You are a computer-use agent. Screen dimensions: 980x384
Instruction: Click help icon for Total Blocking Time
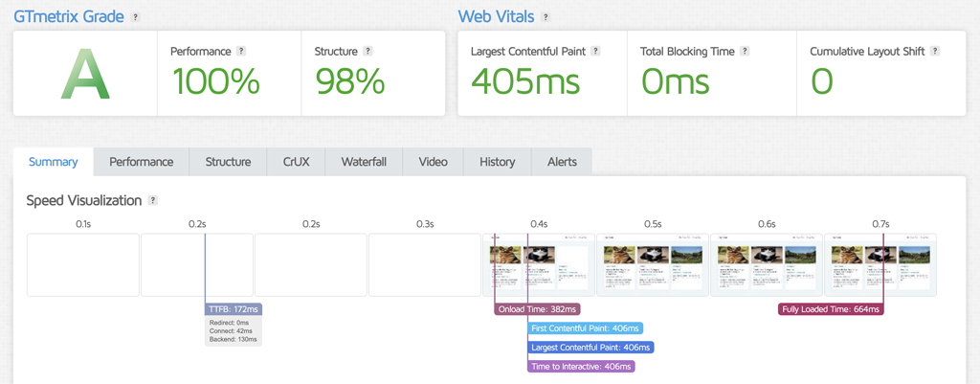point(745,52)
